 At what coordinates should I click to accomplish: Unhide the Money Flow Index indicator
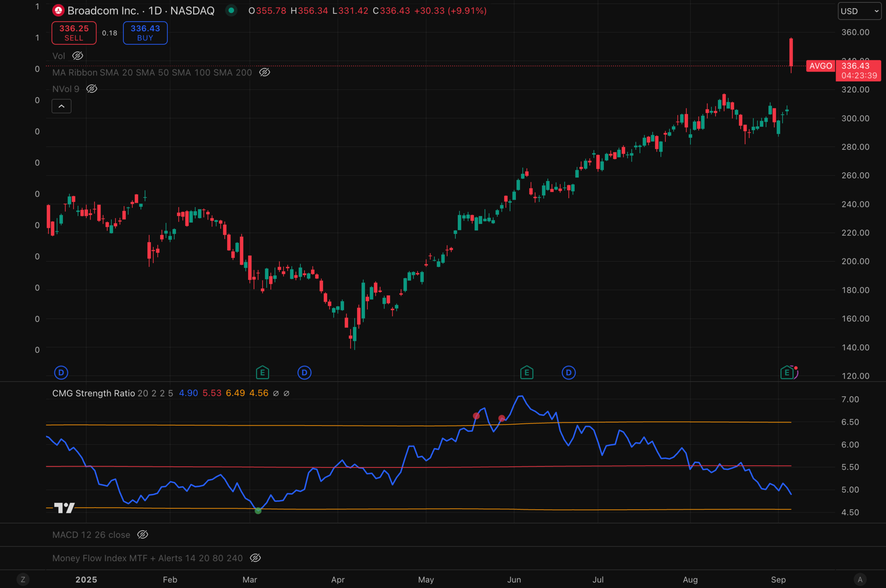point(255,558)
